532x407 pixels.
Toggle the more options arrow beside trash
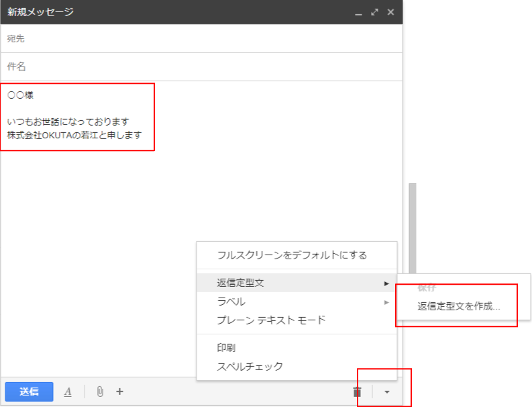coord(386,392)
